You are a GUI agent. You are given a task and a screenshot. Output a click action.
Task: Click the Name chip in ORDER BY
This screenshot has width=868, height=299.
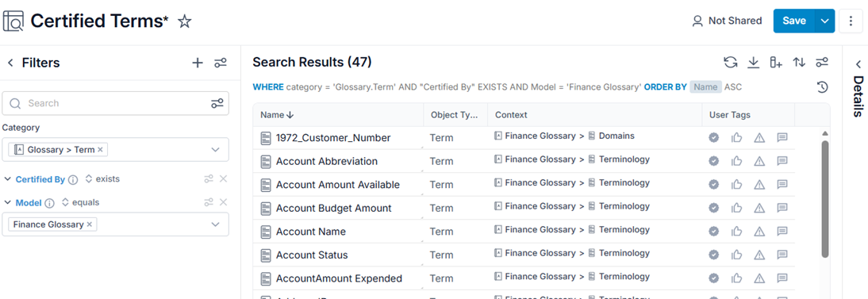[x=705, y=87]
